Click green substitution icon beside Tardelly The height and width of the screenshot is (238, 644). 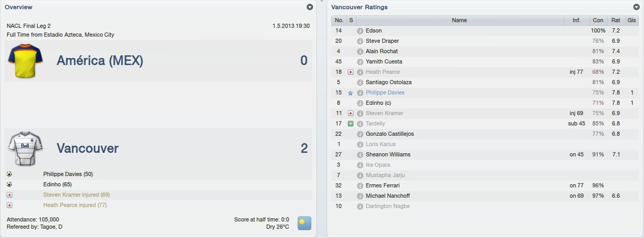click(x=351, y=124)
